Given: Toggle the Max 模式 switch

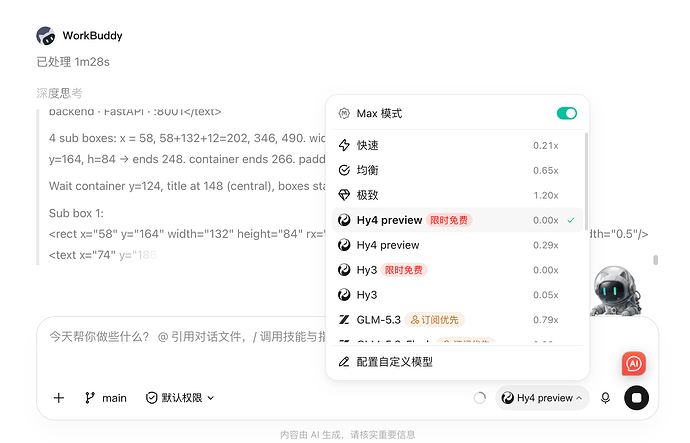Looking at the screenshot, I should 566,113.
